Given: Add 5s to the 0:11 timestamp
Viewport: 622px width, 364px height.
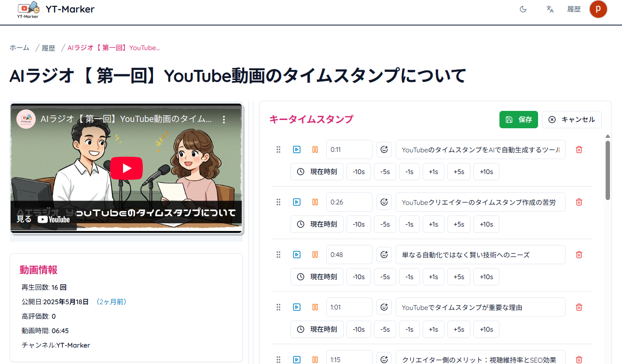Looking at the screenshot, I should [459, 172].
